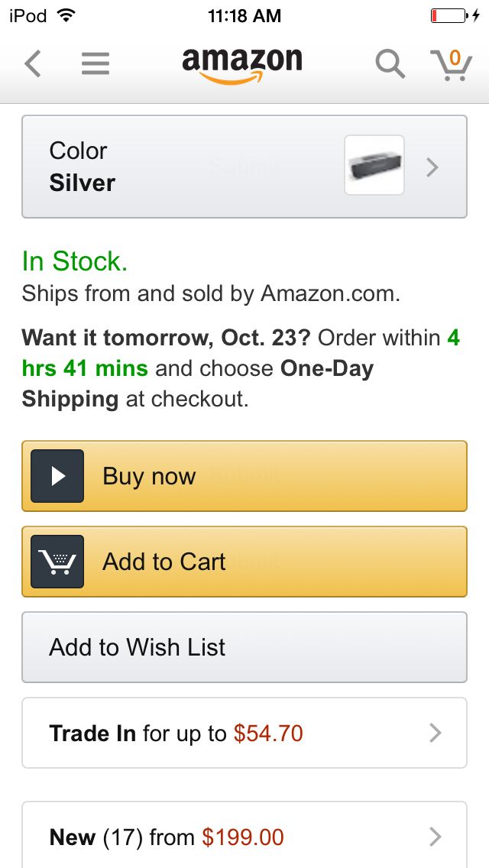This screenshot has height=868, width=489.
Task: Tap the silver speaker product thumbnail
Action: click(374, 166)
